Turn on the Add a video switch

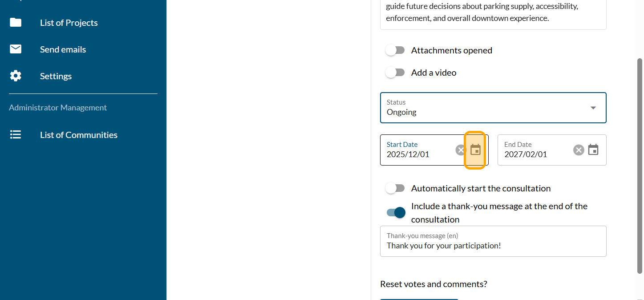(395, 73)
